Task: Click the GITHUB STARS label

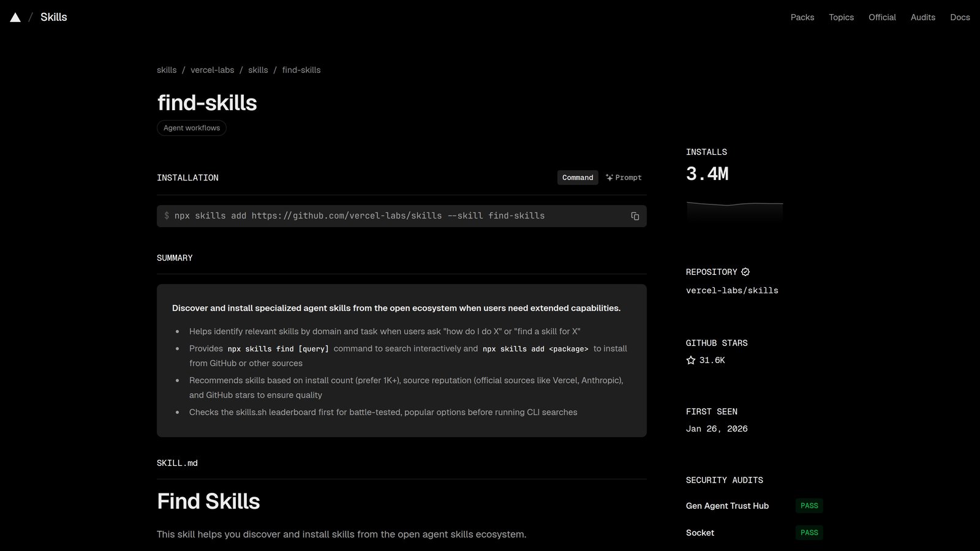Action: [x=717, y=343]
